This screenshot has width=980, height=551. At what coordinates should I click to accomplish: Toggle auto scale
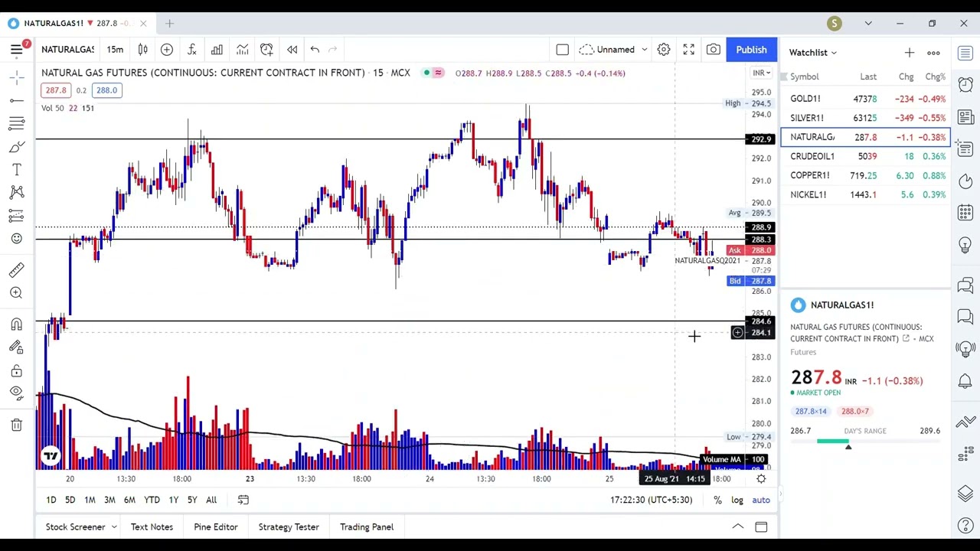(761, 500)
